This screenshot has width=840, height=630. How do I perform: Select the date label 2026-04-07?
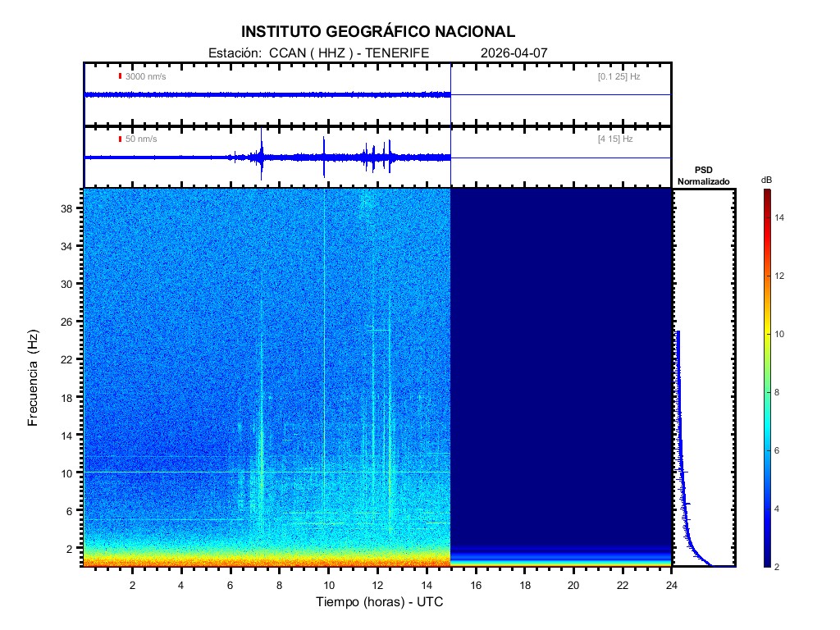tap(514, 52)
